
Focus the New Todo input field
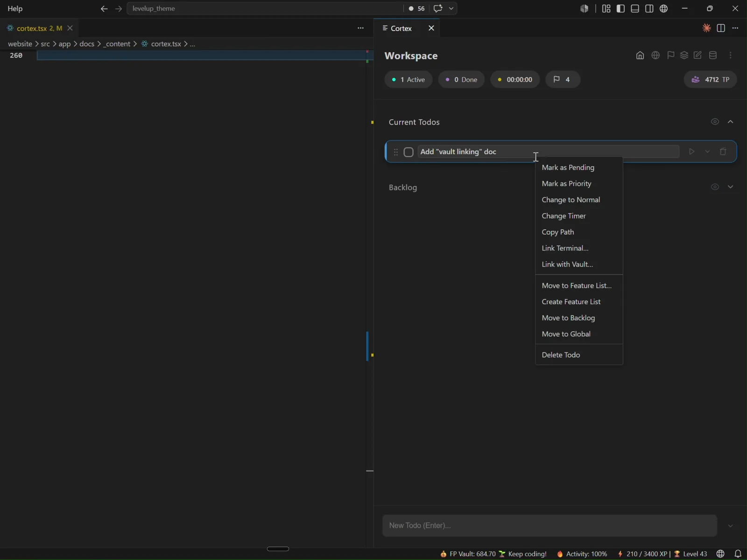pos(550,526)
